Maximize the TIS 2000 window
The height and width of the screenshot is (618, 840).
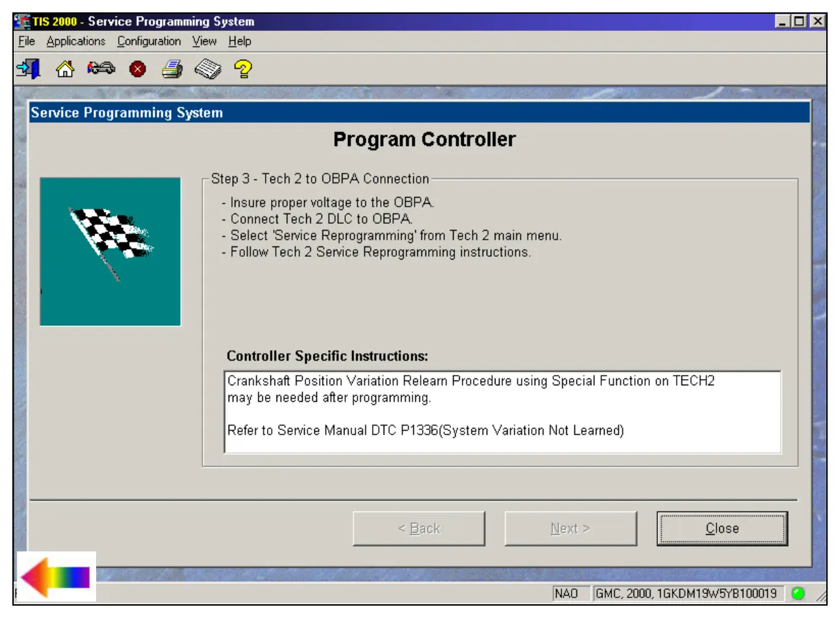800,21
